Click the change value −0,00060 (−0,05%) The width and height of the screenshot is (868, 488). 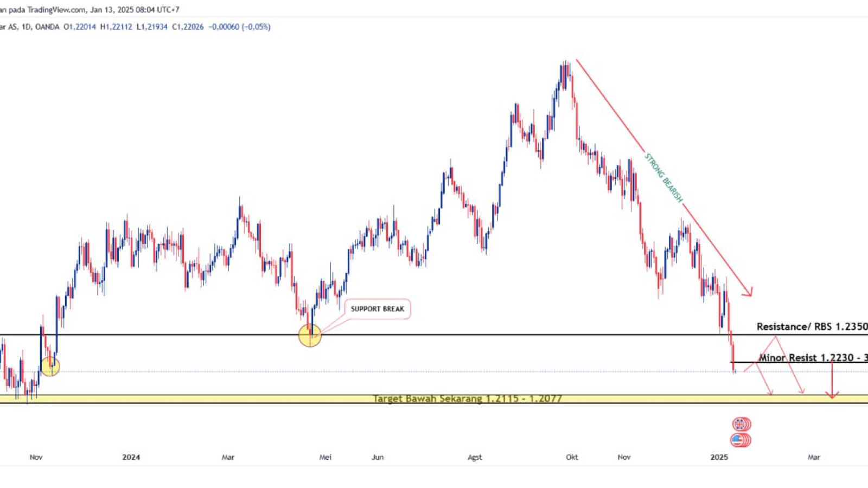[239, 27]
